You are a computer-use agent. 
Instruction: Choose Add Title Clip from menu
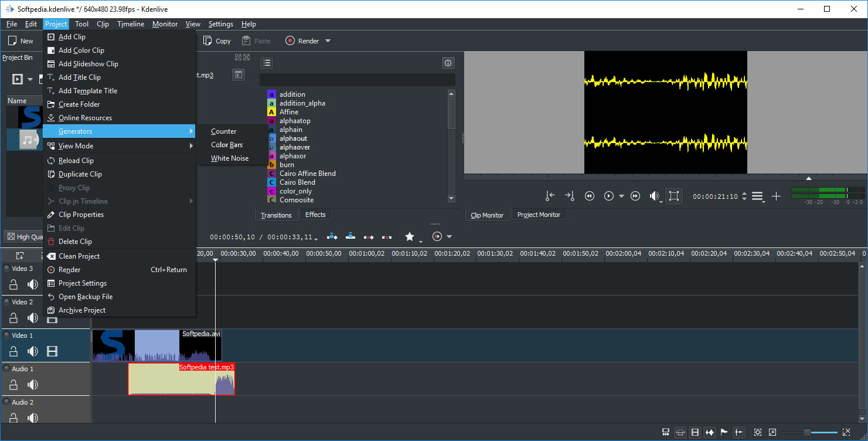pos(80,77)
